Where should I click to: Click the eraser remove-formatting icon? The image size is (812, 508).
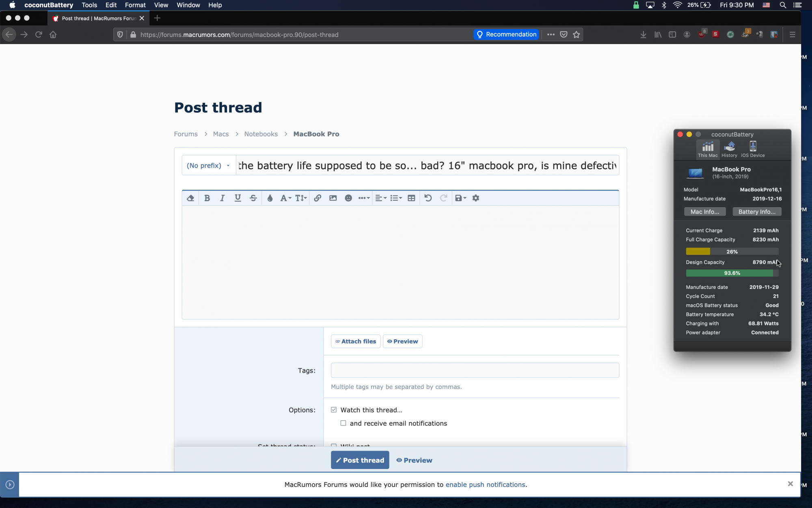point(190,198)
